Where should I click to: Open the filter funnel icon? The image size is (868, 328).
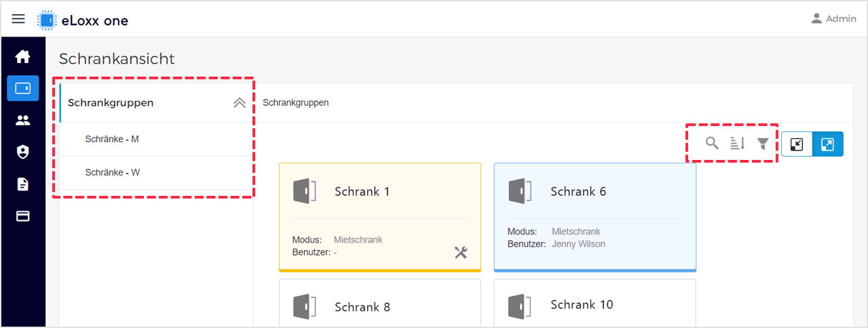763,143
